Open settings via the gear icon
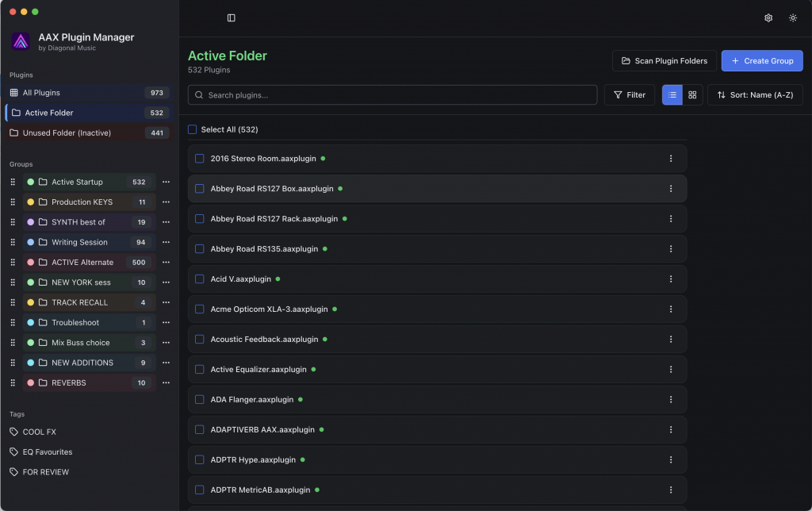This screenshot has width=812, height=511. pos(768,18)
